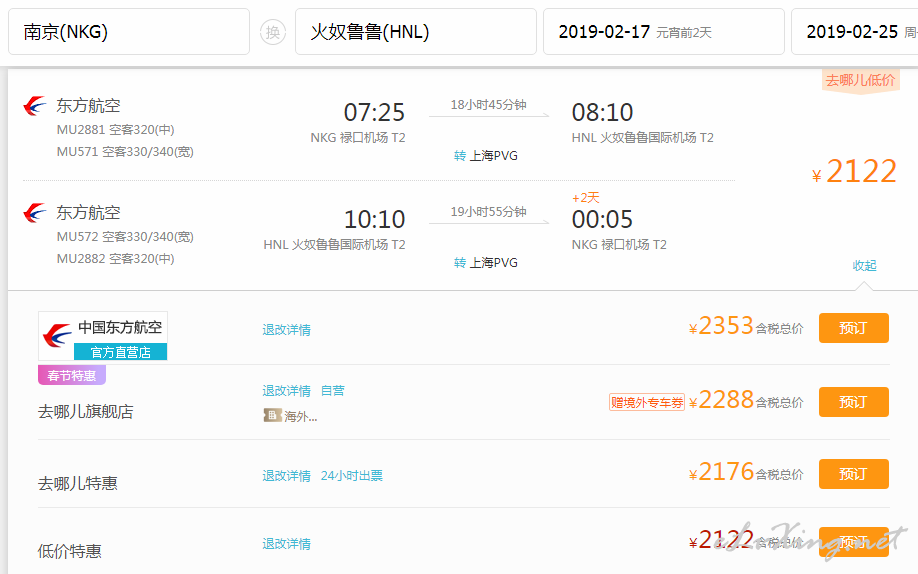The height and width of the screenshot is (574, 918).
Task: Click the outbound departure time 07:25
Action: click(374, 112)
